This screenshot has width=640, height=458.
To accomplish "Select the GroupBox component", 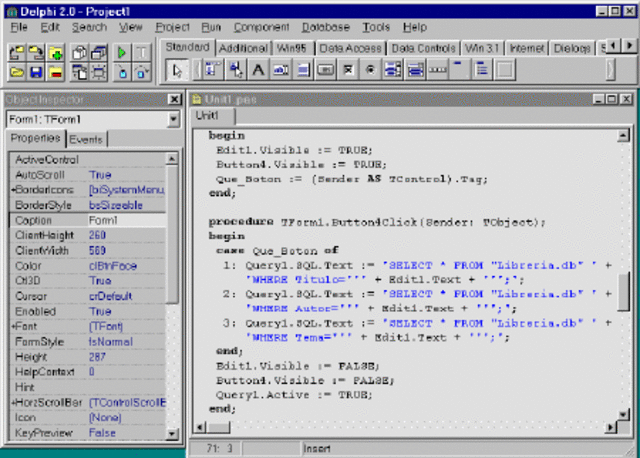I will pyautogui.click(x=460, y=70).
